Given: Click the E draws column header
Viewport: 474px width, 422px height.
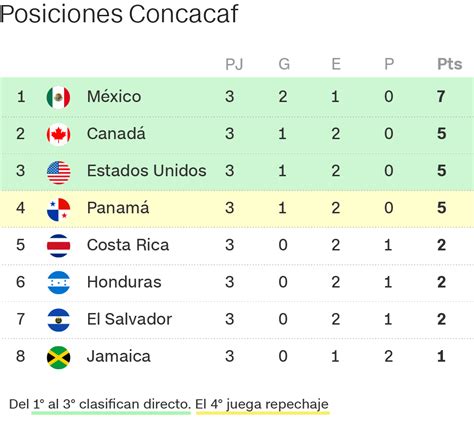Looking at the screenshot, I should coord(336,64).
